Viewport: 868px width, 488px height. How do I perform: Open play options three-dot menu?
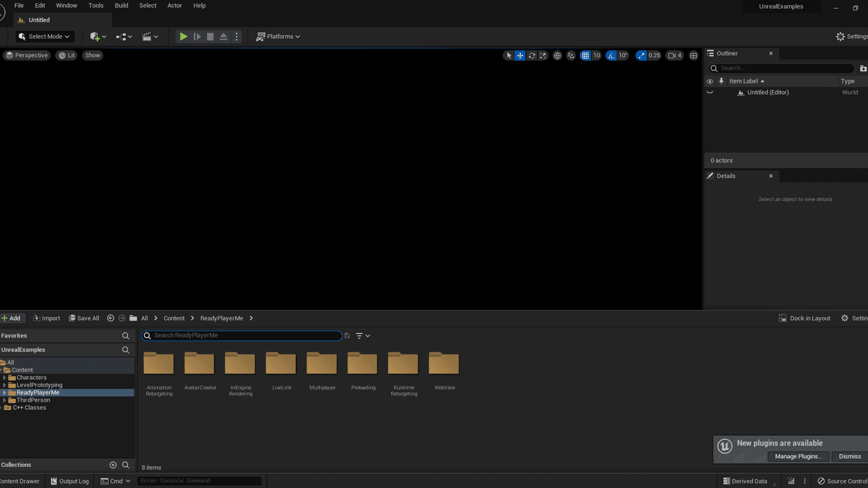coord(236,37)
